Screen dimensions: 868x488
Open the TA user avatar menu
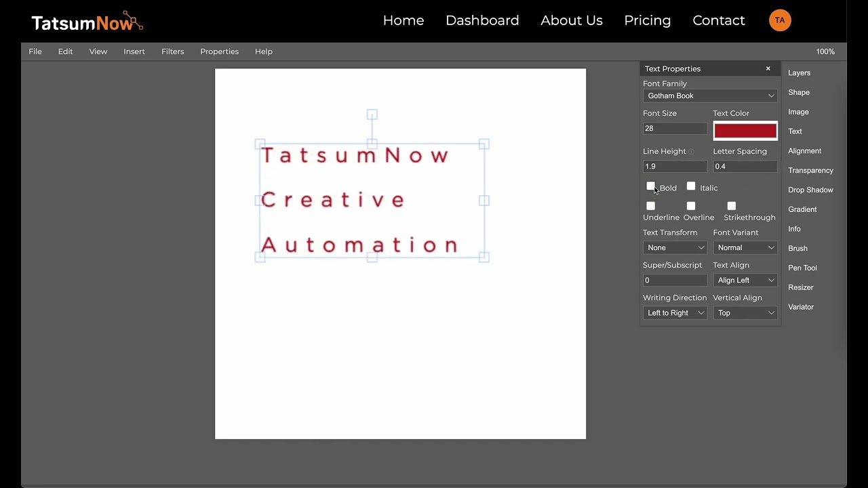tap(780, 20)
